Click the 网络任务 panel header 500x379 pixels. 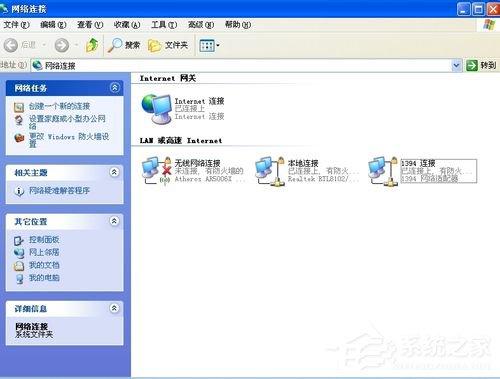[x=64, y=88]
